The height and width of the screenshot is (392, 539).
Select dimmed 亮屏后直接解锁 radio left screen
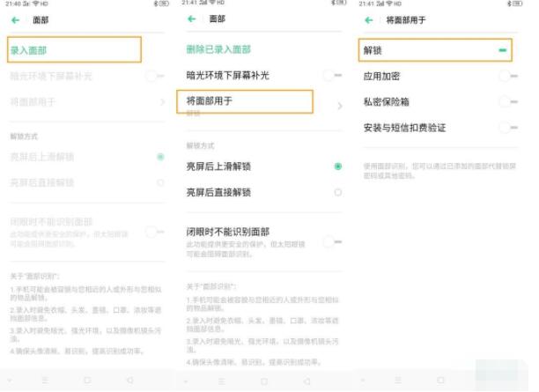pos(160,182)
